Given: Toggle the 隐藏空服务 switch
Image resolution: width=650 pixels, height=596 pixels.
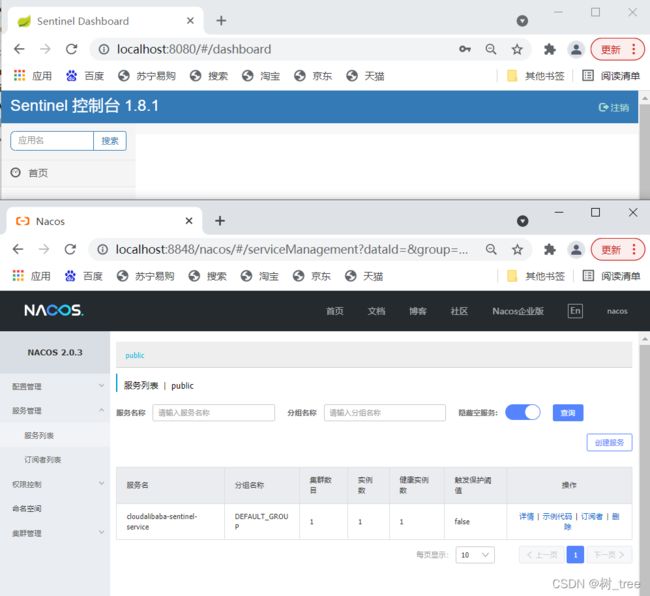Looking at the screenshot, I should pos(523,412).
